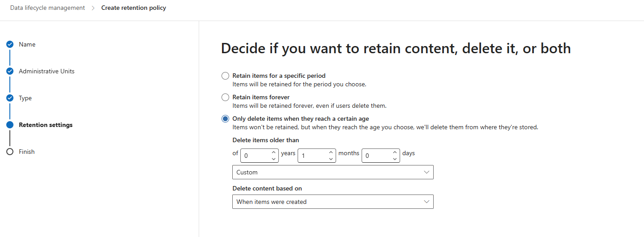Select Only delete items at certain age

pos(226,118)
